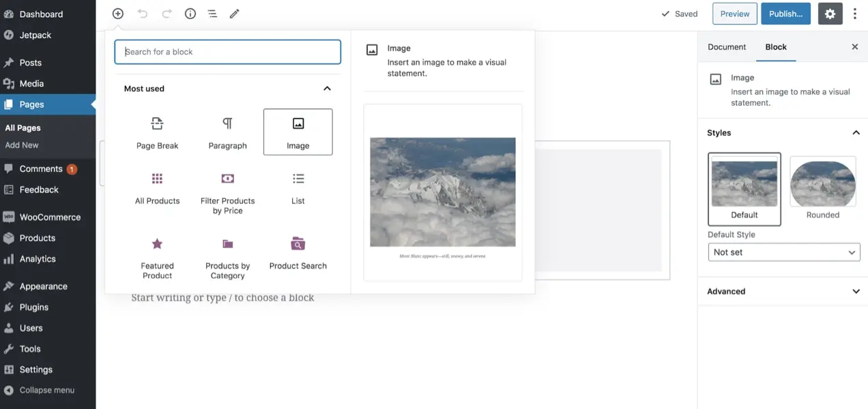Click Image icon in inserter preview header
Viewport: 868px width, 409px height.
(372, 50)
